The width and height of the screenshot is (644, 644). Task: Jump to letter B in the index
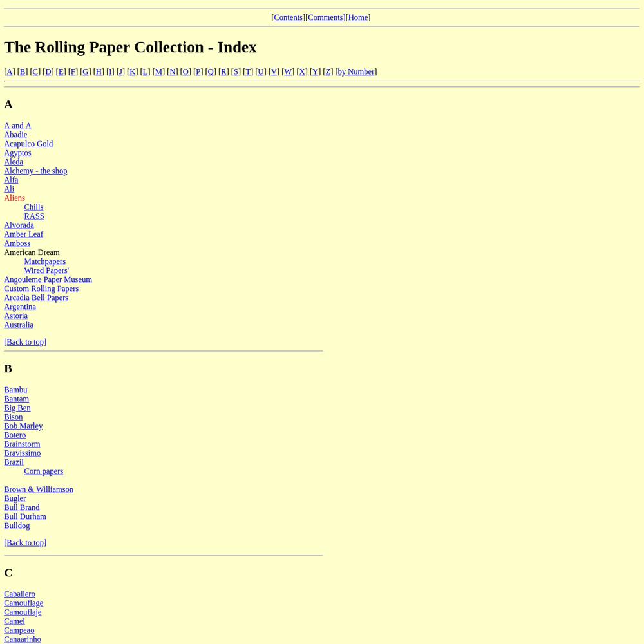click(x=23, y=72)
